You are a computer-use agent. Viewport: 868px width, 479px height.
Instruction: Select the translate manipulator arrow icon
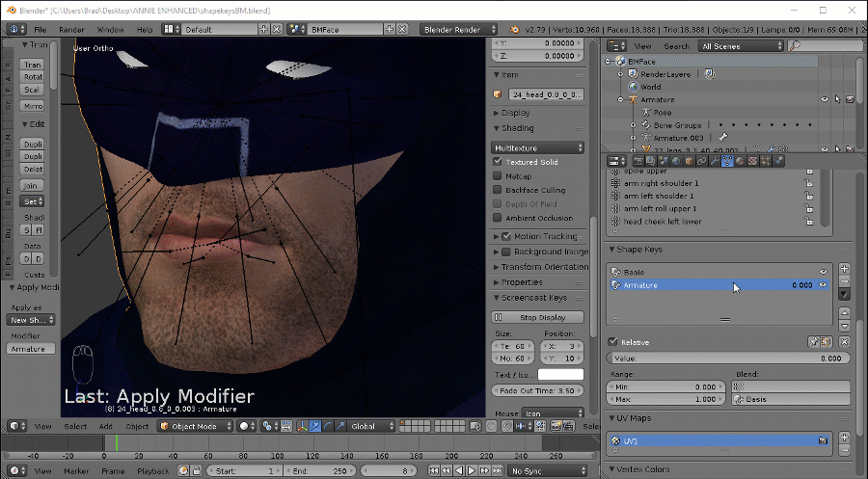click(315, 426)
